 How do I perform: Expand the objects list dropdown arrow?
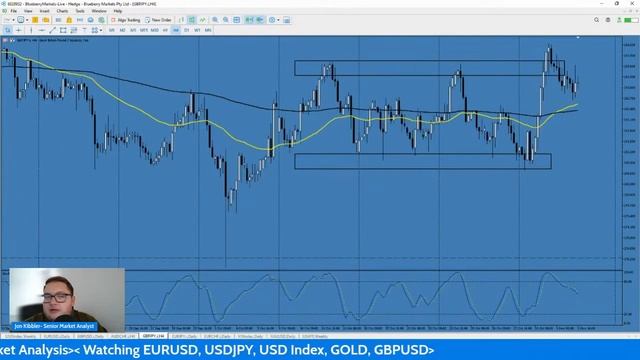click(101, 30)
